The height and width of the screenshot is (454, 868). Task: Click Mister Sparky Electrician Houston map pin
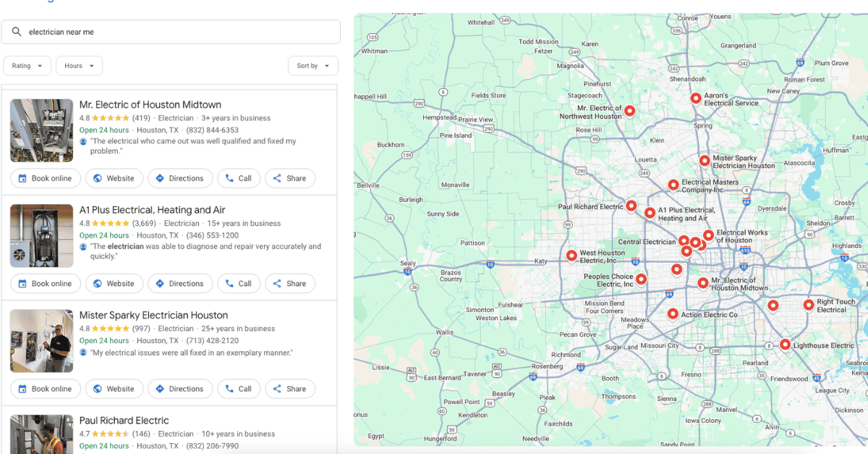click(705, 161)
